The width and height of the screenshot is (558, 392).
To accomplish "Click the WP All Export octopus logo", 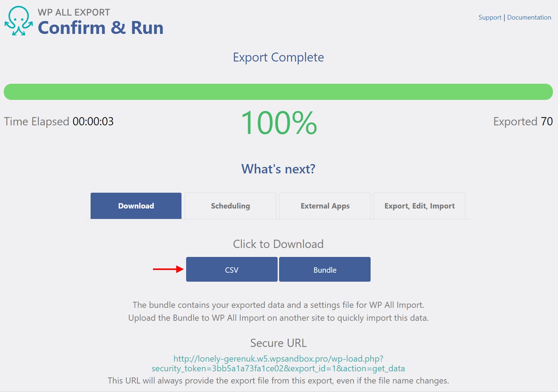I will (x=18, y=21).
